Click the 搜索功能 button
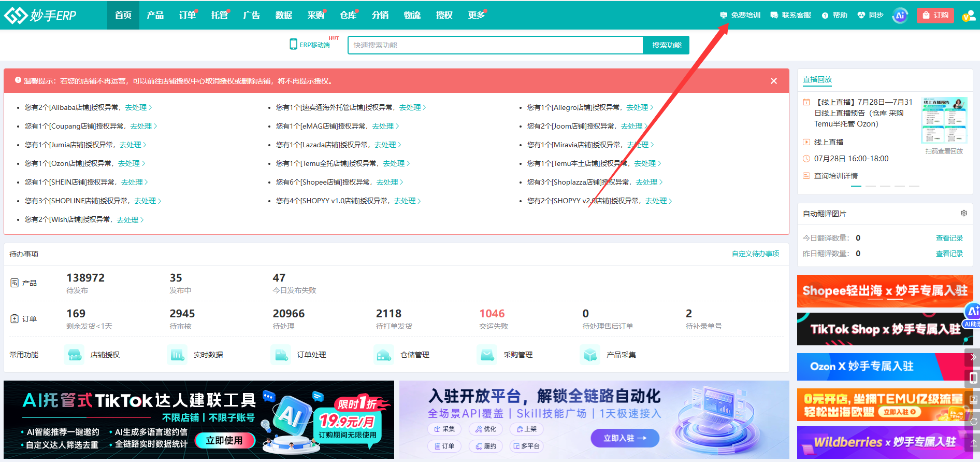The image size is (980, 462). (667, 45)
